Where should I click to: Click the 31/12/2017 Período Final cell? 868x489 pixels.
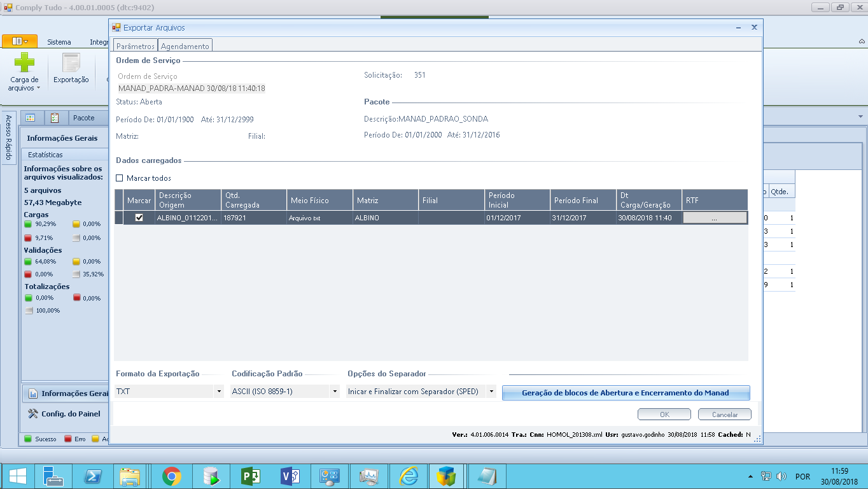pyautogui.click(x=583, y=218)
